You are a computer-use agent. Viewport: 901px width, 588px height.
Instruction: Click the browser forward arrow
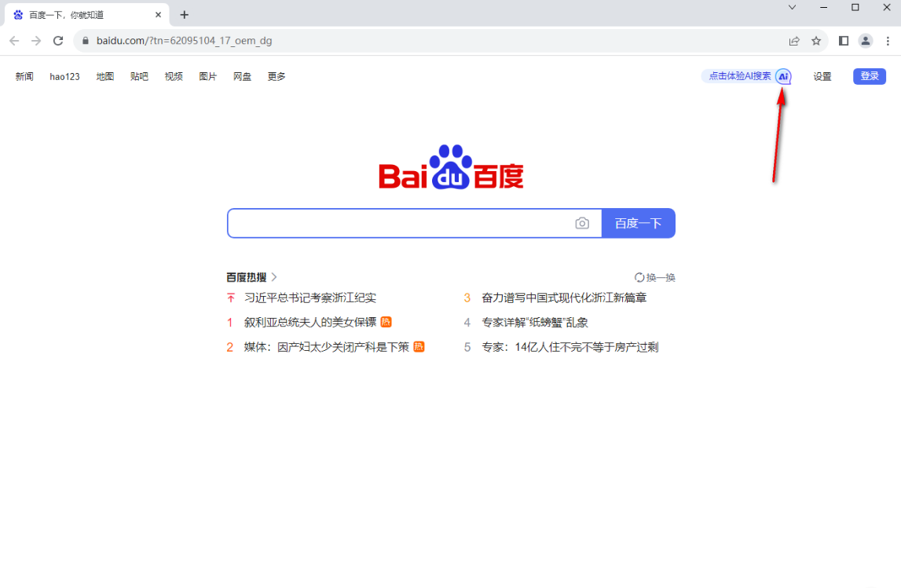36,41
